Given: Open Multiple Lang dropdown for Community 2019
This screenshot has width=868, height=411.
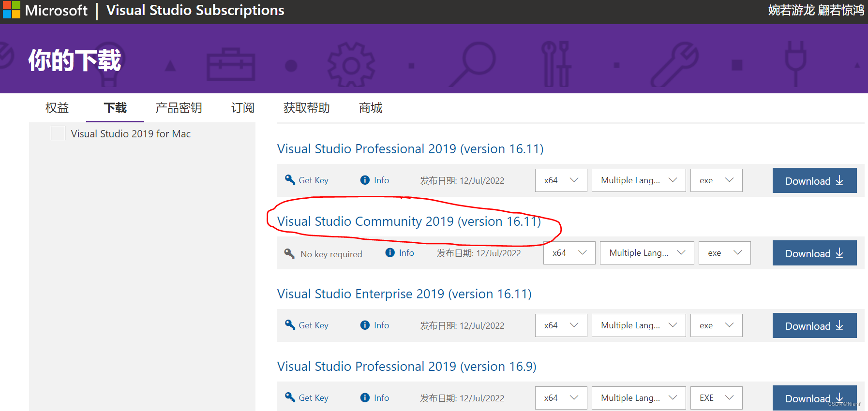Looking at the screenshot, I should [647, 253].
